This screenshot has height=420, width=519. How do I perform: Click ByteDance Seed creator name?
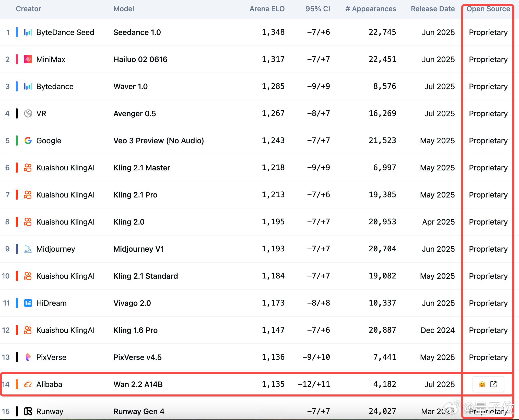point(65,32)
